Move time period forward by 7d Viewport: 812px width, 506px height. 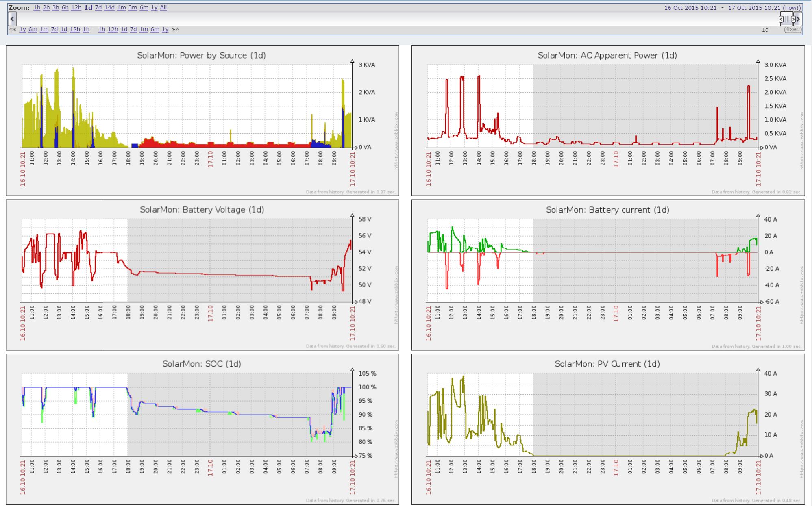click(x=133, y=29)
